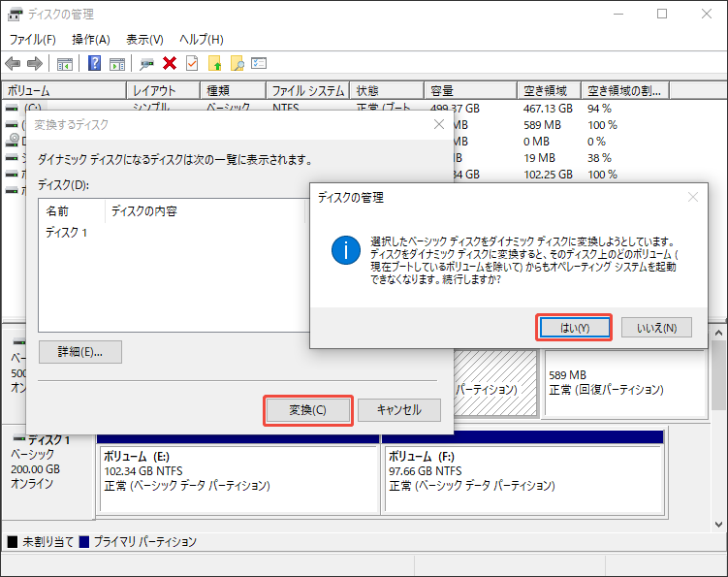Click the folder with magnifier icon
The width and height of the screenshot is (728, 577).
click(237, 63)
